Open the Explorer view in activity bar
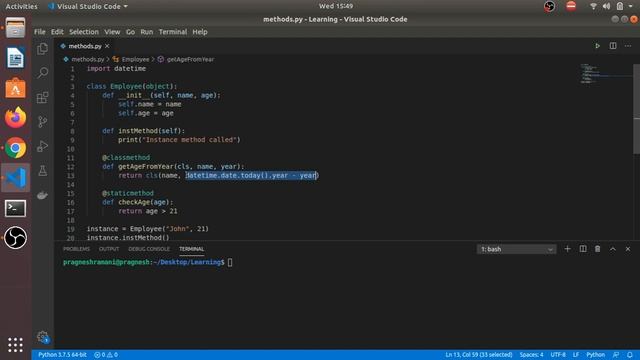Image resolution: width=640 pixels, height=360 pixels. [42, 49]
